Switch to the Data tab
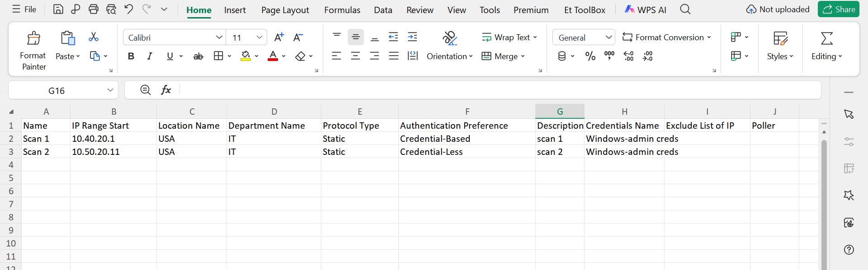 [x=383, y=9]
